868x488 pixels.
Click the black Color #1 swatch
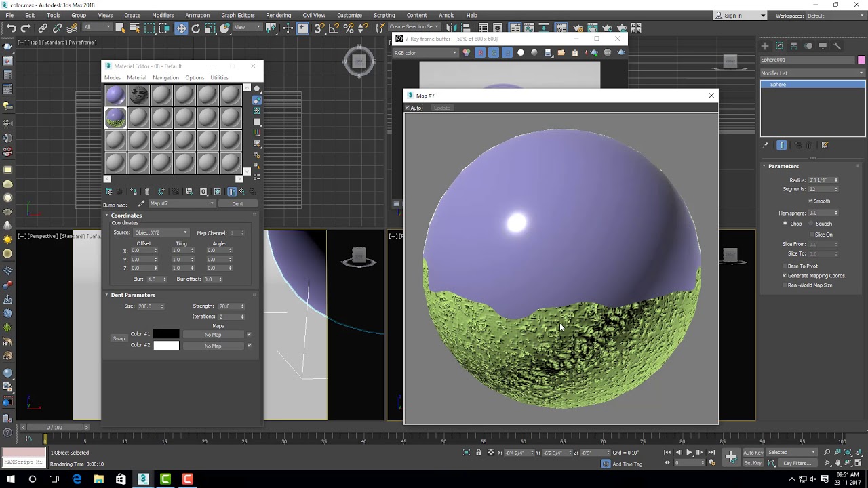[166, 334]
